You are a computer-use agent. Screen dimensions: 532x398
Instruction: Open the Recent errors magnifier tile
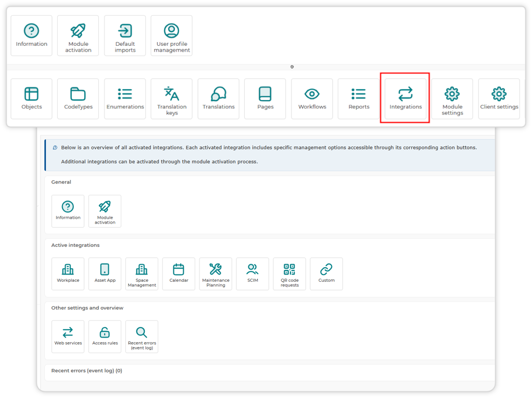[x=142, y=337]
